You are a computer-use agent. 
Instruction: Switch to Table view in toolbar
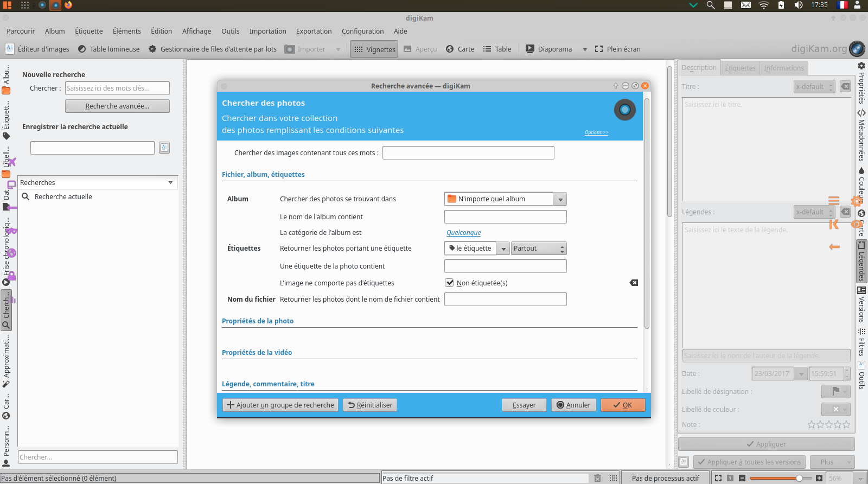[x=497, y=49]
